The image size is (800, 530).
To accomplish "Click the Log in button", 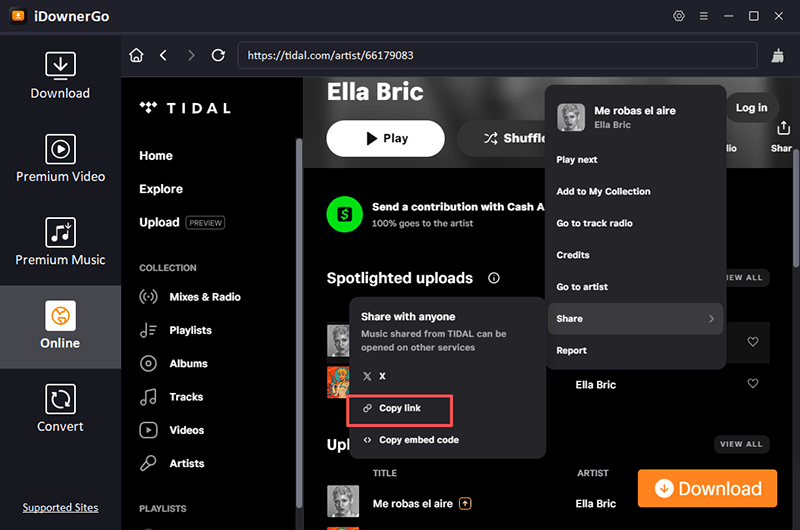I will [751, 108].
